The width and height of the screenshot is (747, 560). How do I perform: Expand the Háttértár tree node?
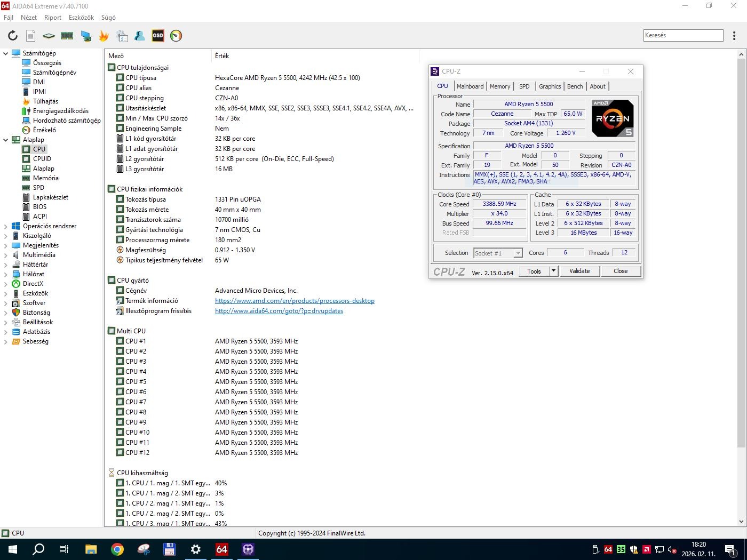(6, 265)
